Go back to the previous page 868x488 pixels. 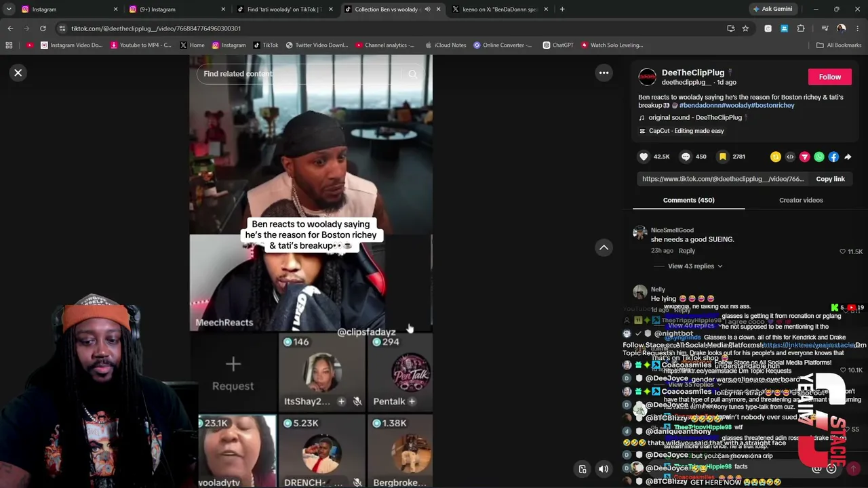click(10, 28)
